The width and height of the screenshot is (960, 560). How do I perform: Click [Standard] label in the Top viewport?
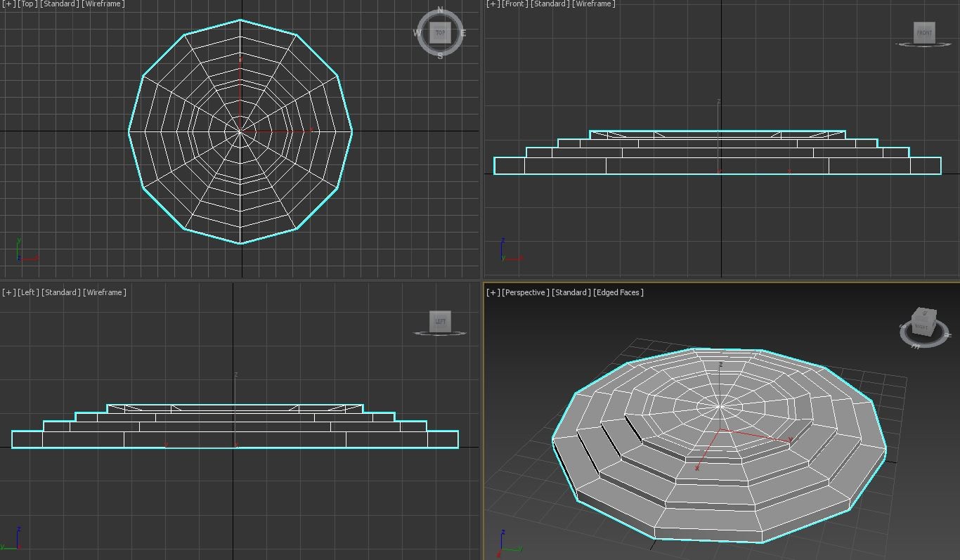(x=60, y=4)
